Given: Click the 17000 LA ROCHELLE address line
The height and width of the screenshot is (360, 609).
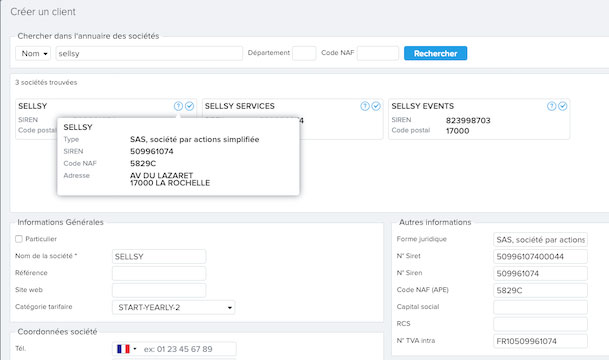Looking at the screenshot, I should (x=170, y=183).
